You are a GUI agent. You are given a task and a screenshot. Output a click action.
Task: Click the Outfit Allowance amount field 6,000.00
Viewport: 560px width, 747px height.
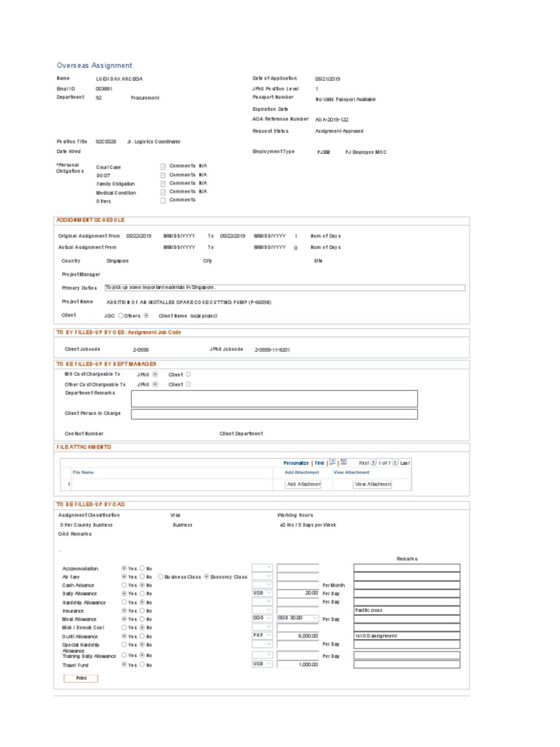297,635
